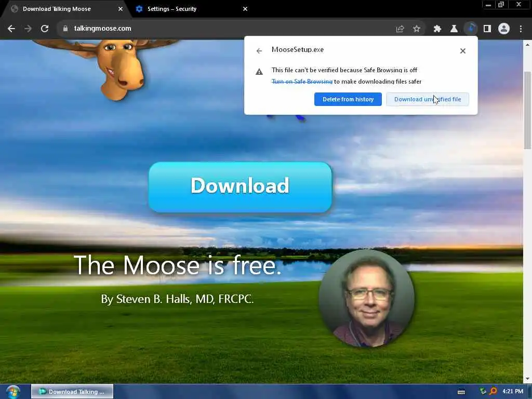Go back to the previous page
The height and width of the screenshot is (399, 532).
click(x=11, y=29)
